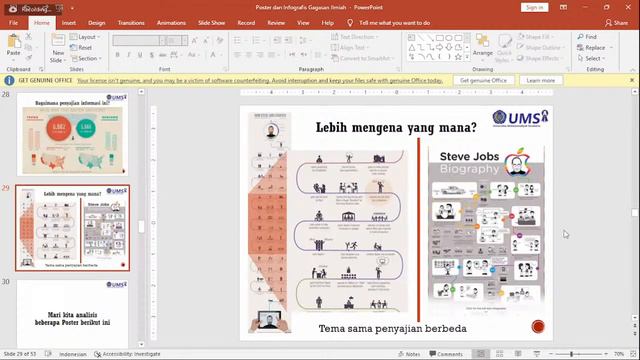Click the Reset slide button
Viewport: 640px width, 360px height.
coord(81,48)
